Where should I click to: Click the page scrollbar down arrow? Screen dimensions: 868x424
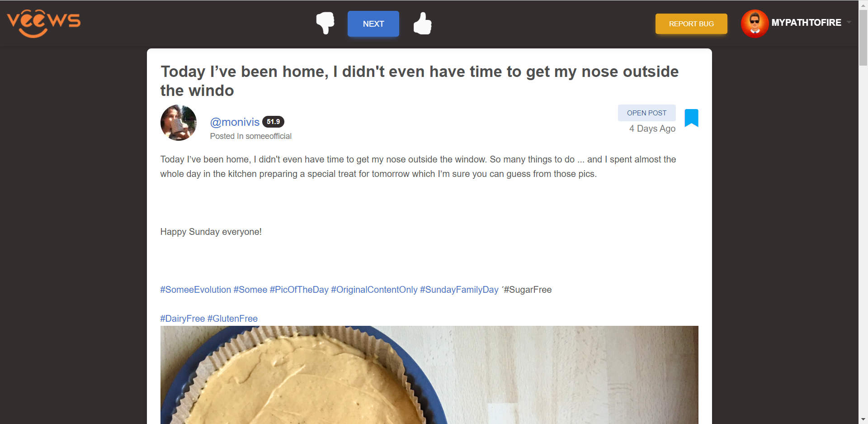tap(863, 419)
